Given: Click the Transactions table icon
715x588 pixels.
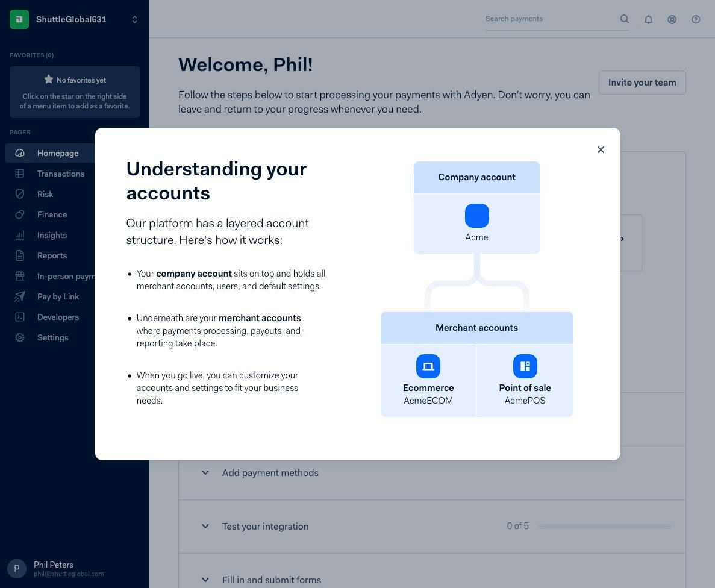Looking at the screenshot, I should (x=20, y=174).
